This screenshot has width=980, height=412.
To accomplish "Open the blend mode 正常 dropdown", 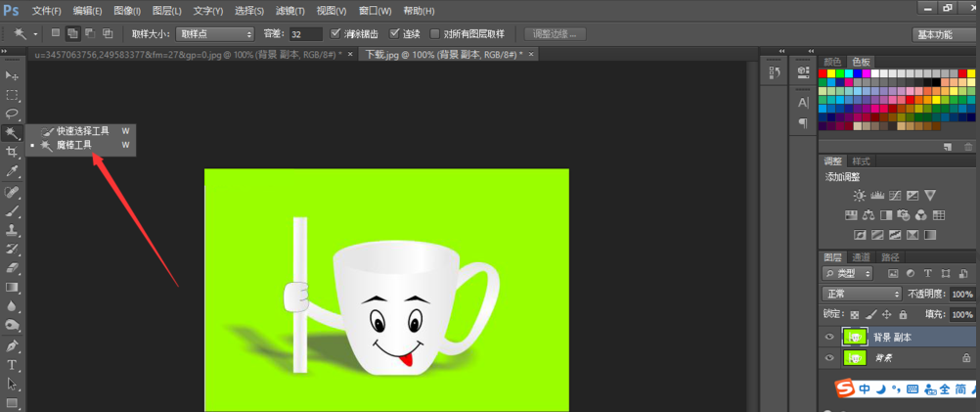I will click(x=862, y=294).
